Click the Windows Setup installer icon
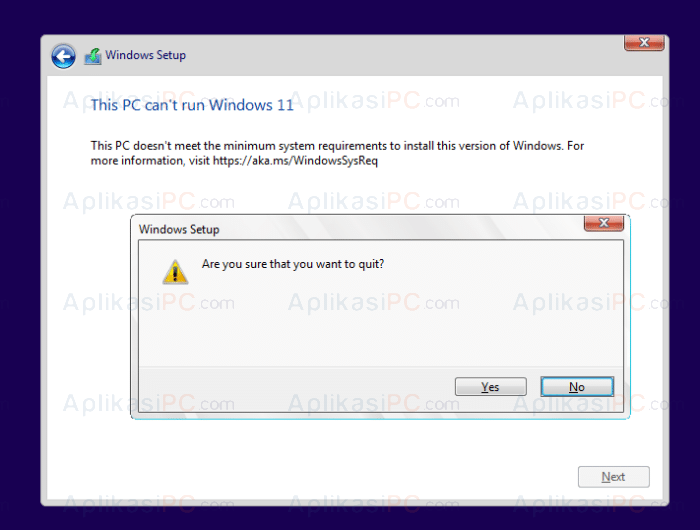This screenshot has height=530, width=700. 93,56
